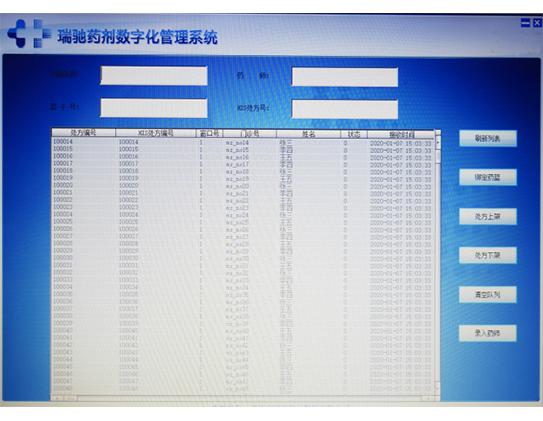Image resolution: width=543 pixels, height=421 pixels.
Task: Sort by the 处方编号 column header
Action: [83, 133]
